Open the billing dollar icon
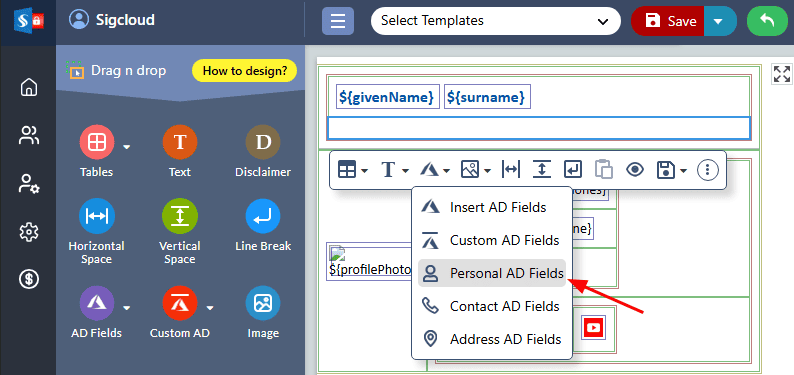Viewport: 794px width, 375px height. (x=28, y=279)
